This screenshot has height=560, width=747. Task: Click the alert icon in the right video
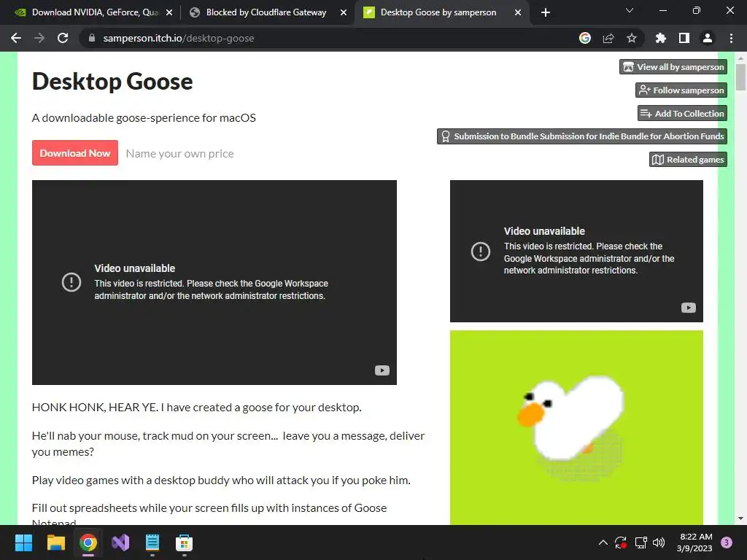click(x=481, y=251)
